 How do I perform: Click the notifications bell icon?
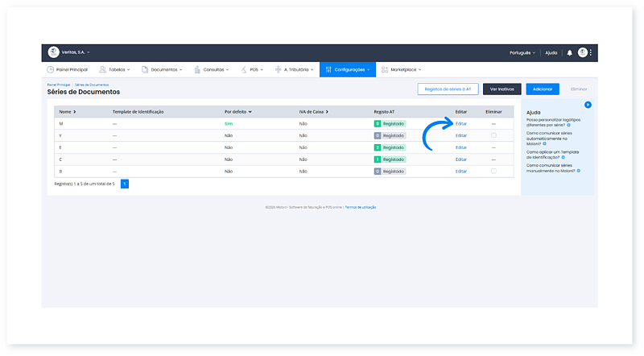[570, 52]
